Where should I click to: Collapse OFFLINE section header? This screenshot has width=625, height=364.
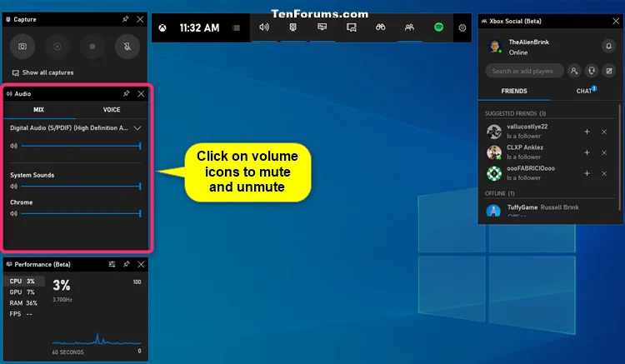coord(499,193)
